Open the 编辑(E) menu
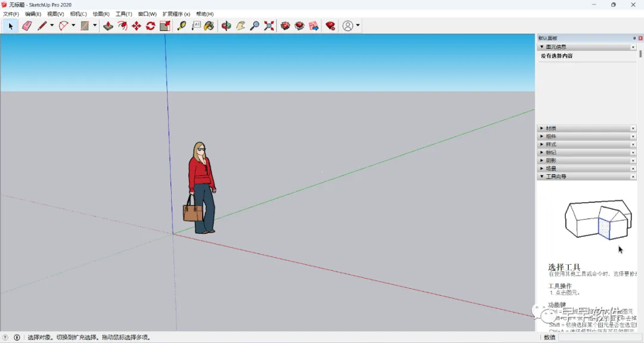 (x=33, y=14)
